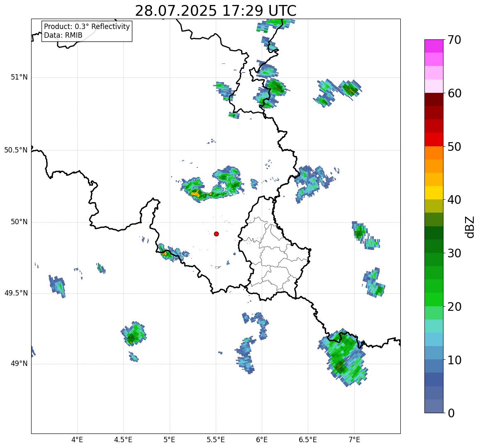Click the red radar location dot

tap(217, 234)
